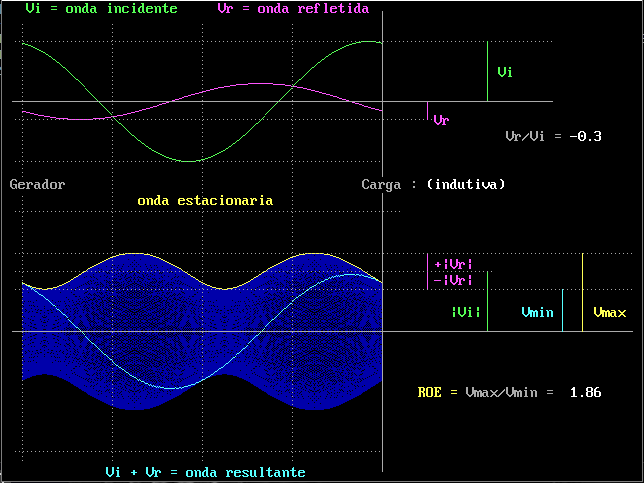The width and height of the screenshot is (644, 483).
Task: Select the green Vi amplitude label
Action: (505, 72)
